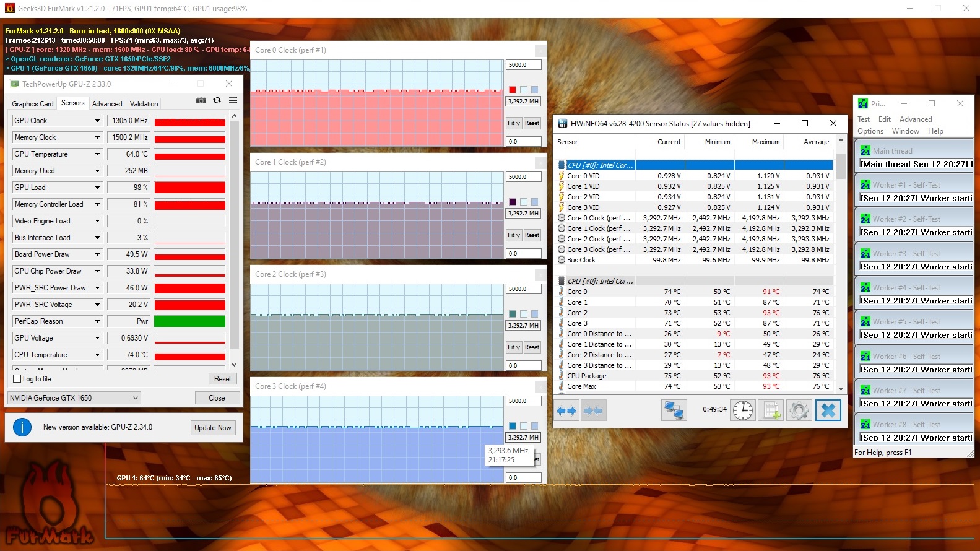
Task: Close HWiNFO sensors with blue X icon
Action: (828, 410)
